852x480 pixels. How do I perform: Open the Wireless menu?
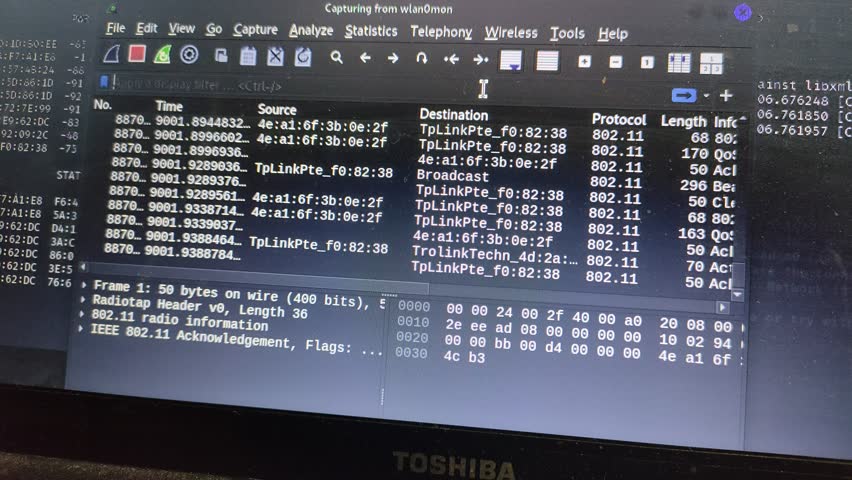pyautogui.click(x=511, y=33)
